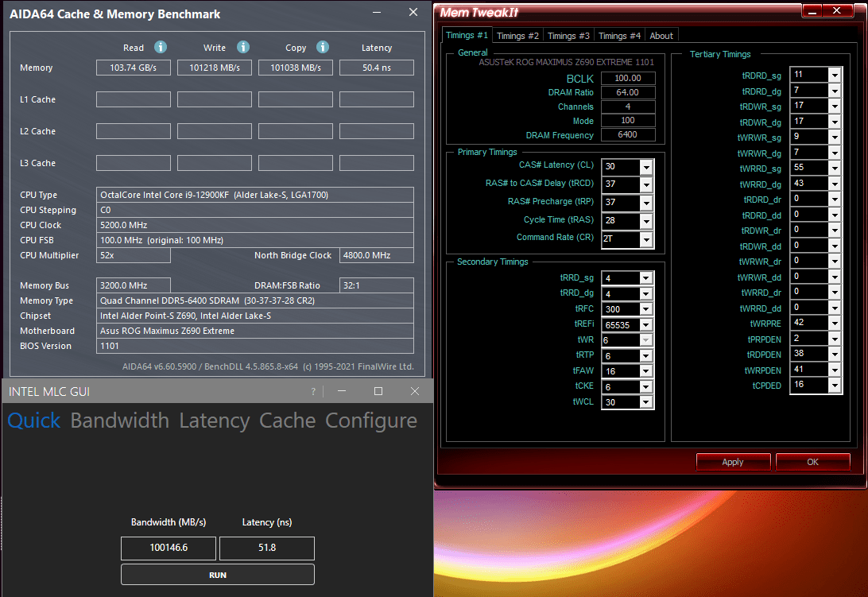The image size is (868, 597).
Task: Expand the tREFi dropdown
Action: pos(646,324)
